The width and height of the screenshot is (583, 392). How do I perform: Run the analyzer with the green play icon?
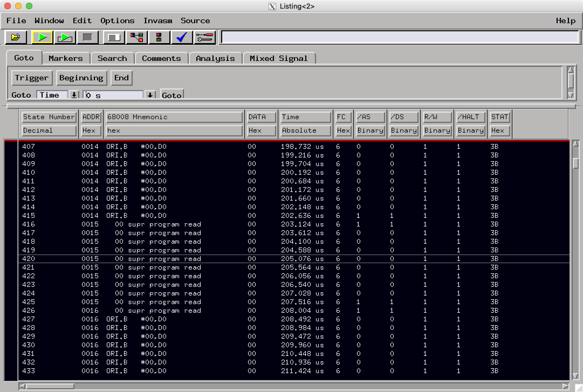43,37
